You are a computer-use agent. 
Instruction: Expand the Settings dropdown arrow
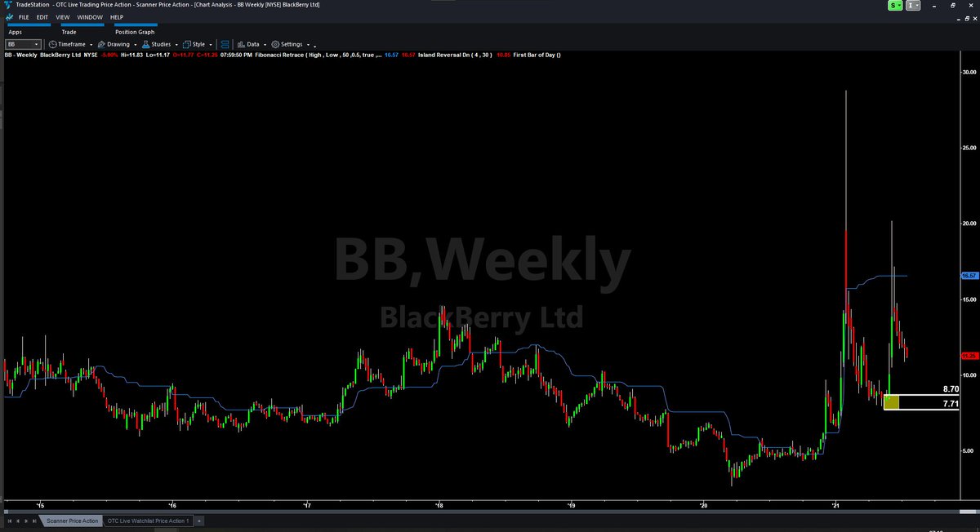click(x=307, y=45)
